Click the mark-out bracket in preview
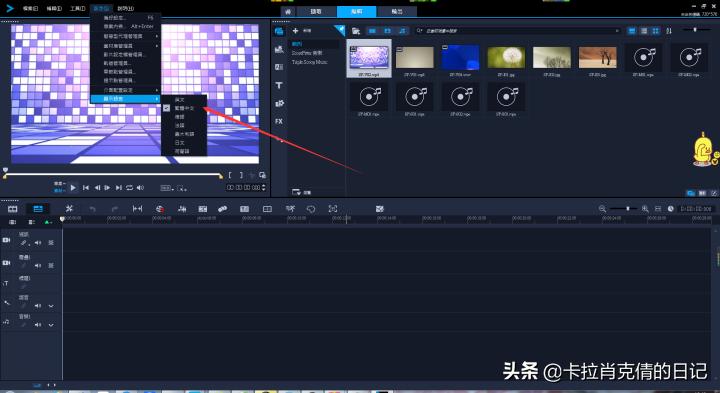This screenshot has height=393, width=720. click(241, 175)
